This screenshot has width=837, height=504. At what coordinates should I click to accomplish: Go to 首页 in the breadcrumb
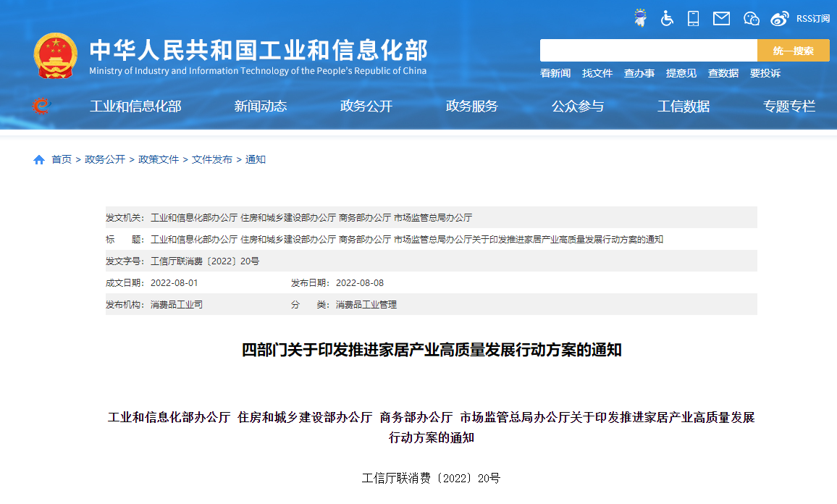coord(62,159)
